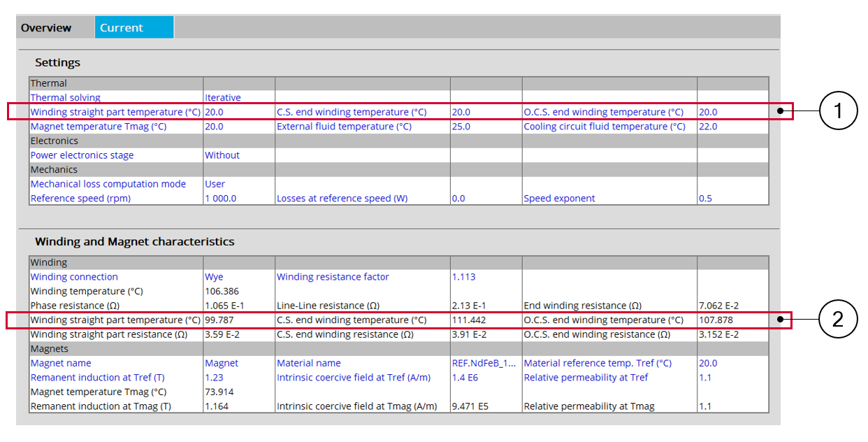Click the callout circle numbered 1
The image size is (868, 442).
[x=838, y=111]
